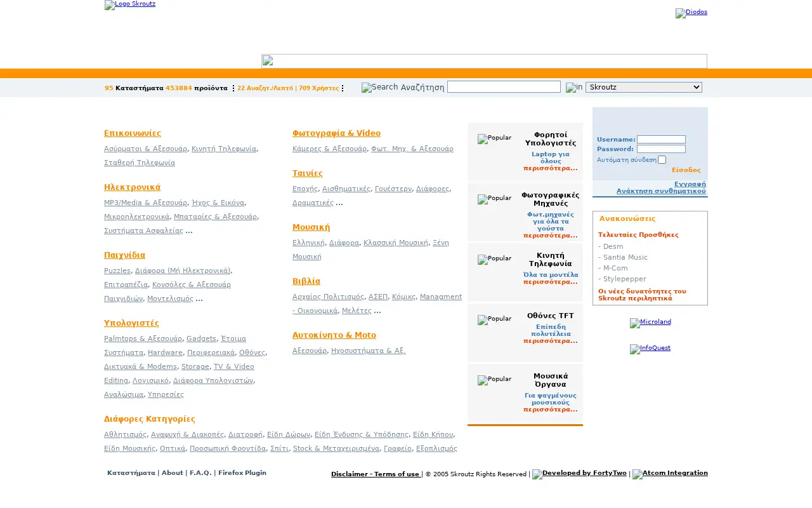Open the Υπολογιστές category heading
The height and width of the screenshot is (508, 812).
click(x=131, y=323)
